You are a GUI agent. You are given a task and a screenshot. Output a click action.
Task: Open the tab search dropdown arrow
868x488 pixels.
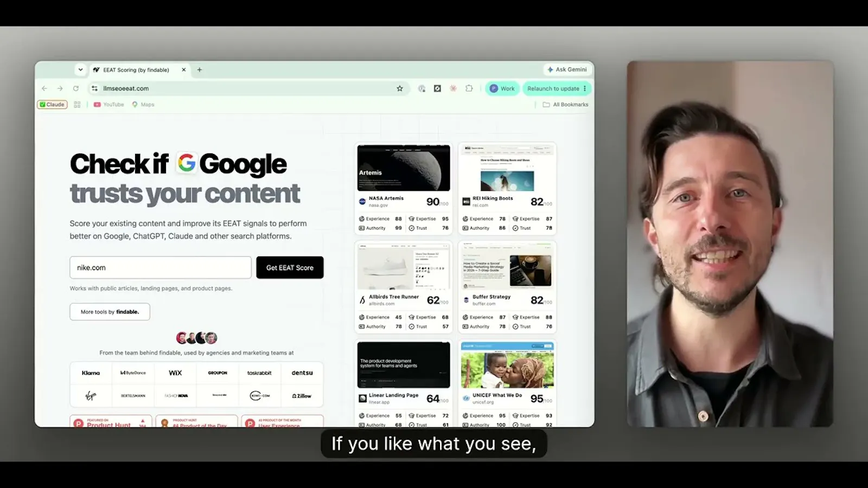pyautogui.click(x=80, y=69)
